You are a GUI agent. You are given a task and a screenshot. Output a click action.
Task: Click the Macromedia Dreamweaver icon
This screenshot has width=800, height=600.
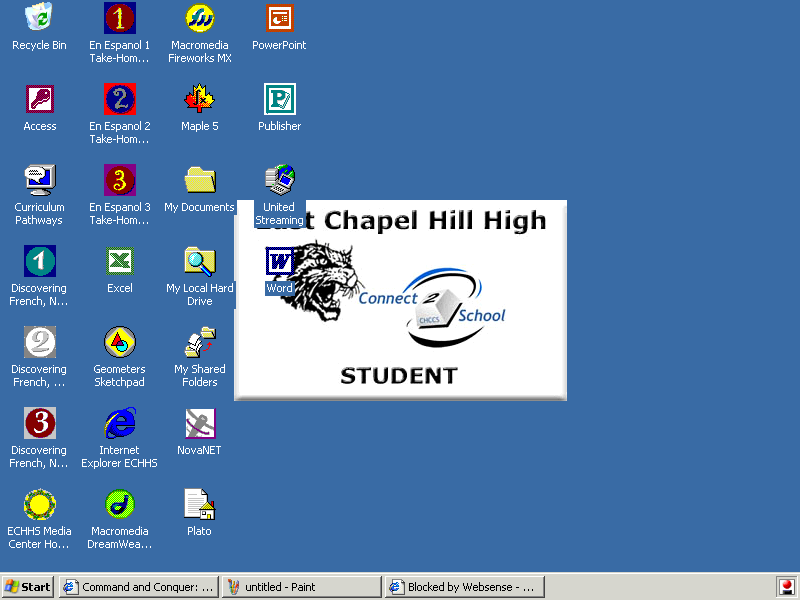point(119,504)
